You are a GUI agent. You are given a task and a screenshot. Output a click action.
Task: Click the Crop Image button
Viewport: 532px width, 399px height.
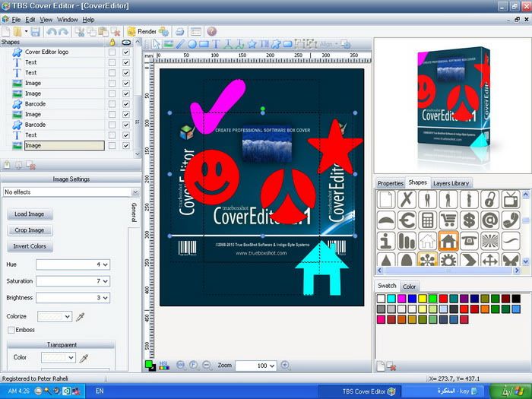click(30, 230)
